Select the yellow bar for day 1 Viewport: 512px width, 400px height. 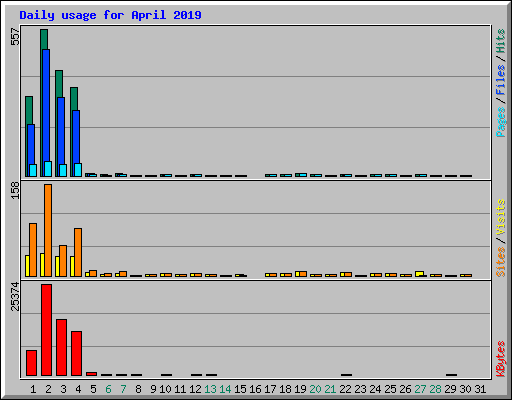point(27,266)
